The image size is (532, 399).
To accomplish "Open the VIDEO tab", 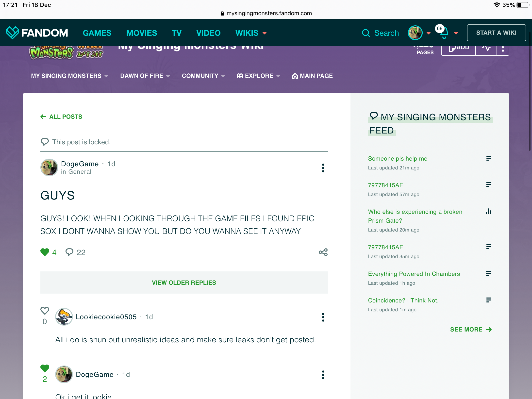I will [x=208, y=33].
